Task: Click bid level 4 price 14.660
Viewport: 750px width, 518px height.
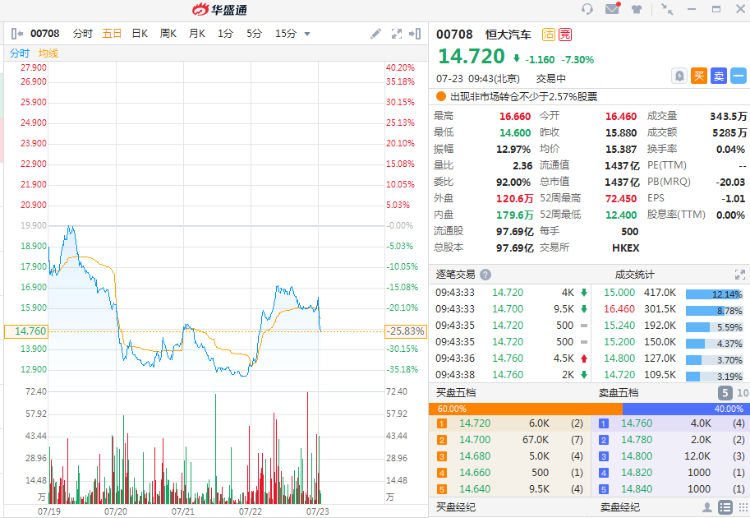Action: 474,473
